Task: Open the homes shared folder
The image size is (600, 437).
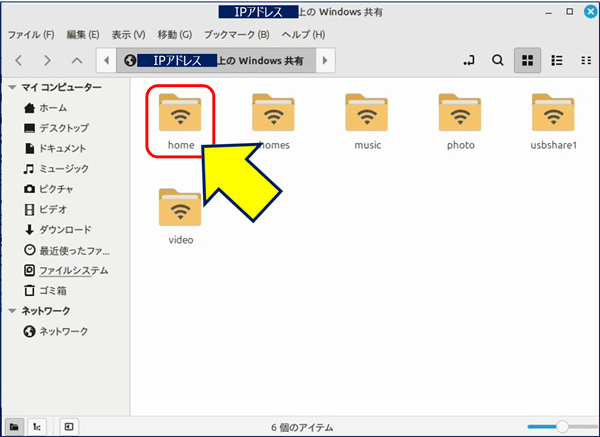Action: (x=273, y=122)
